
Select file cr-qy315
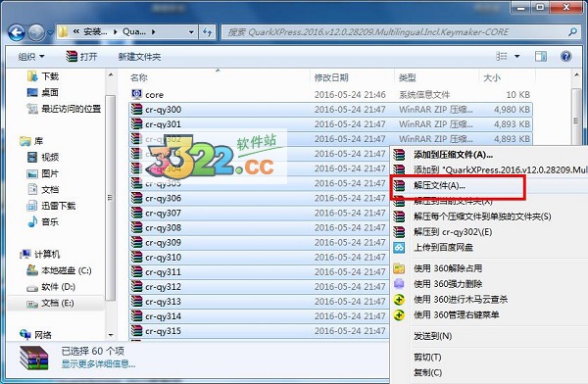(x=260, y=331)
